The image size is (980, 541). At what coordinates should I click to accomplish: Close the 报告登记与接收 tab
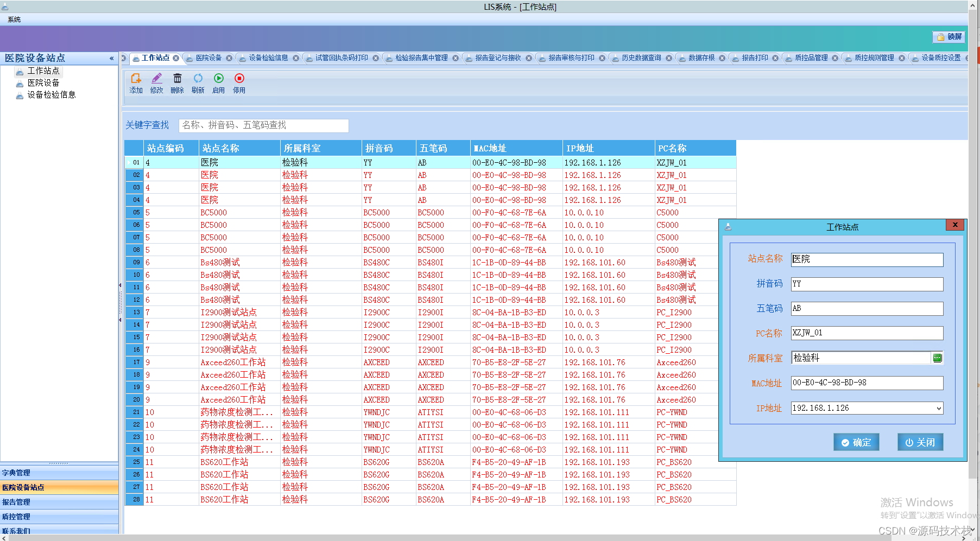(x=529, y=58)
